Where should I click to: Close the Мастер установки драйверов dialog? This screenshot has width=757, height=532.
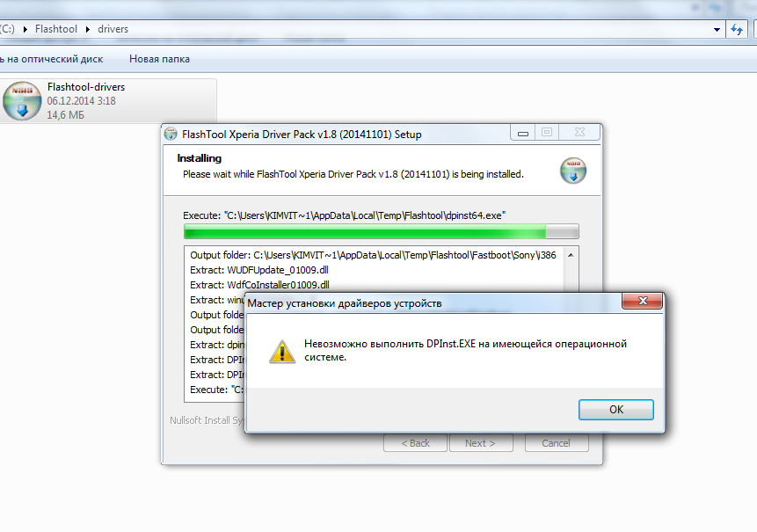643,302
